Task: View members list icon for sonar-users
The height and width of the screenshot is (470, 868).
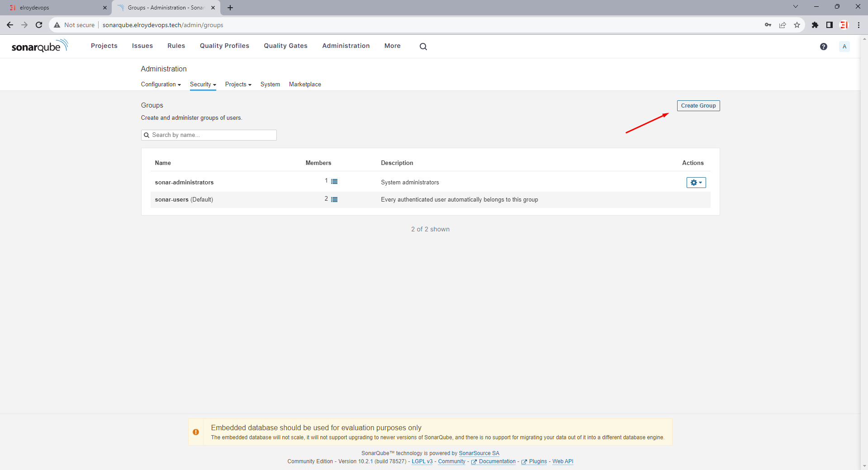Action: click(334, 199)
